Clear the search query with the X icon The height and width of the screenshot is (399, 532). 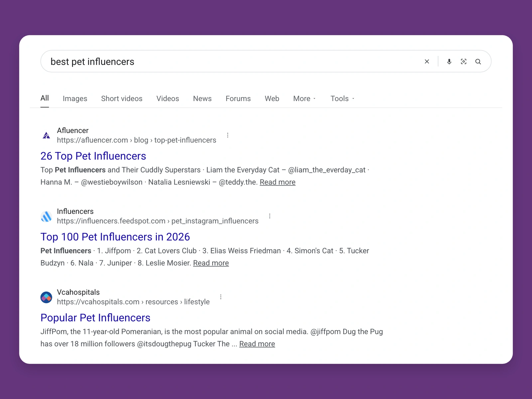(x=427, y=62)
